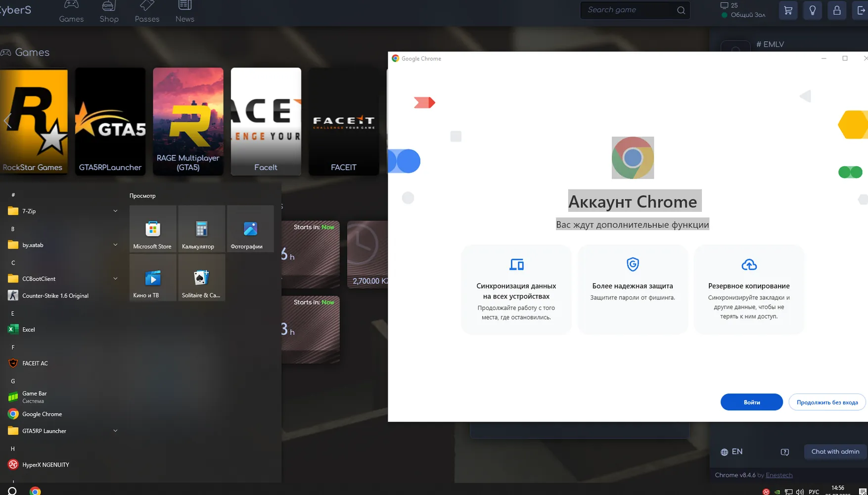Image resolution: width=868 pixels, height=495 pixels.
Task: Choose Продолжить без входа
Action: (x=827, y=402)
